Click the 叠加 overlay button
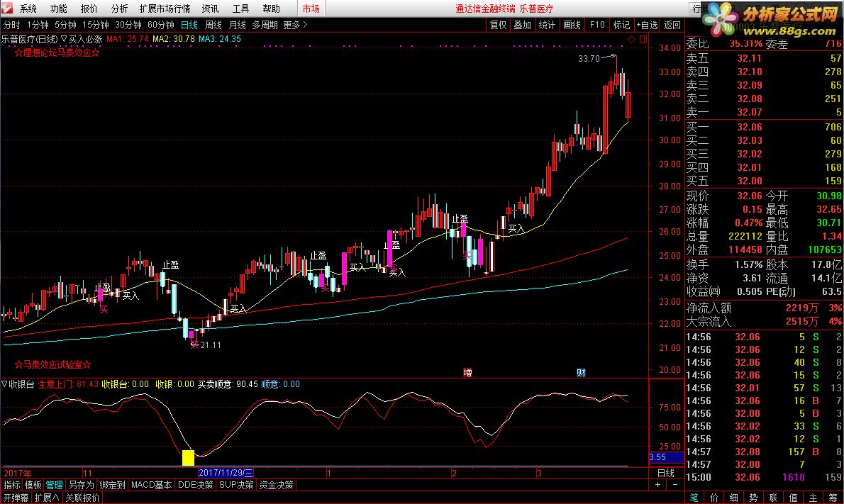 pos(522,25)
